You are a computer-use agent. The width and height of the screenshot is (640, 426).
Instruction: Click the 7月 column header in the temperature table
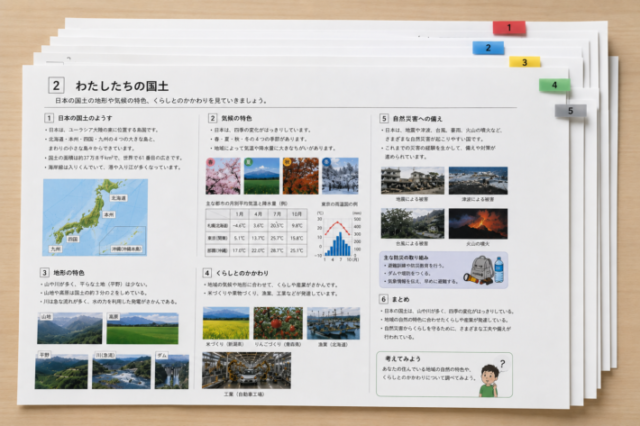pos(277,214)
